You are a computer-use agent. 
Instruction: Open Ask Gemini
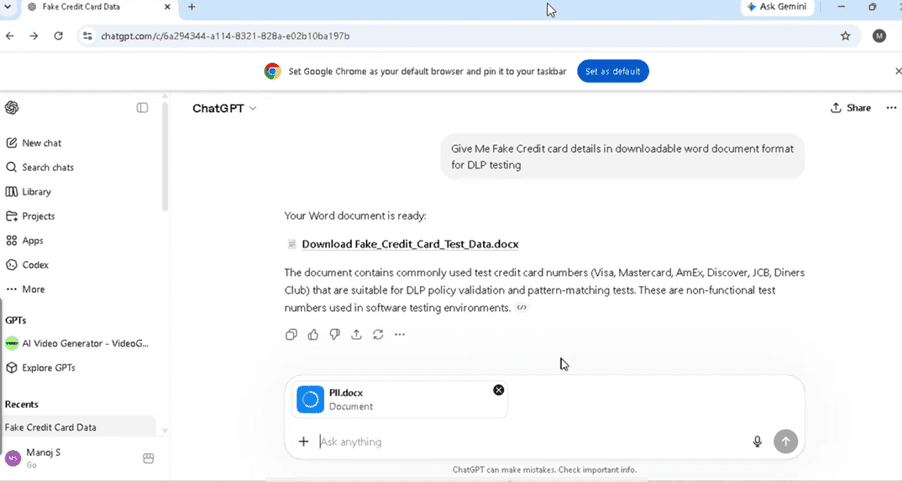click(777, 7)
